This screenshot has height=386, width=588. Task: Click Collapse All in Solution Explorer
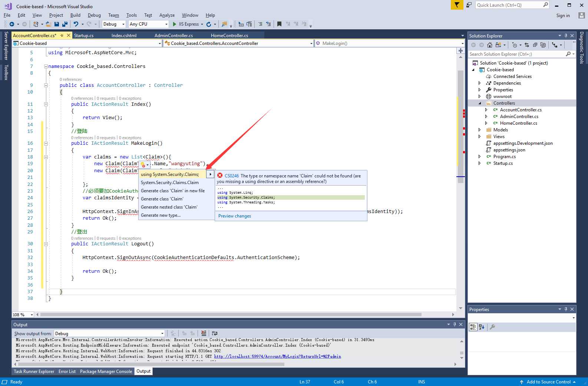click(535, 45)
